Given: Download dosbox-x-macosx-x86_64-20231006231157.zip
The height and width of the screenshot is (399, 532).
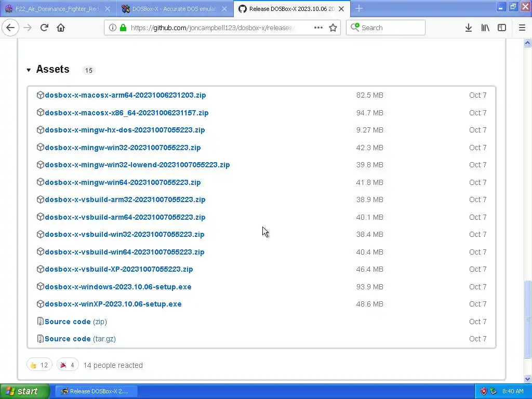Looking at the screenshot, I should (x=127, y=113).
